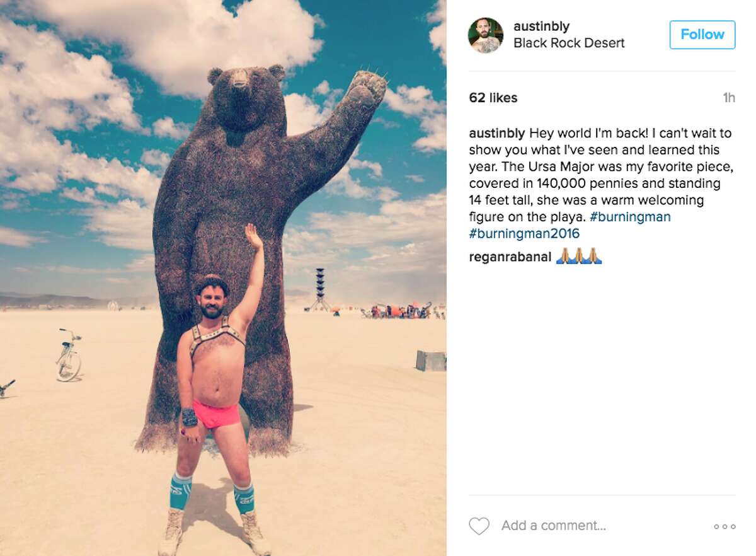The height and width of the screenshot is (556, 756).
Task: Open the austinbly username in the header
Action: point(541,26)
